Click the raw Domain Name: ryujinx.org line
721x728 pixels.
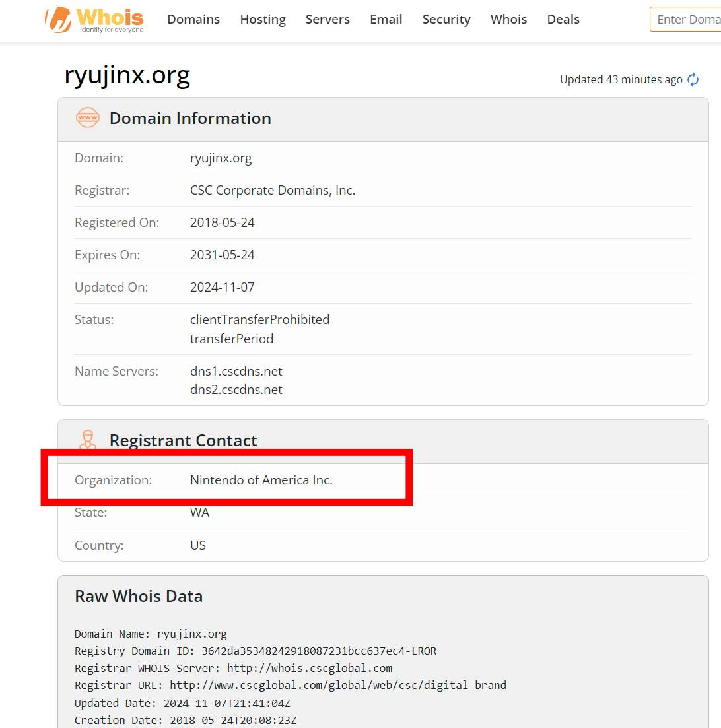pyautogui.click(x=151, y=634)
